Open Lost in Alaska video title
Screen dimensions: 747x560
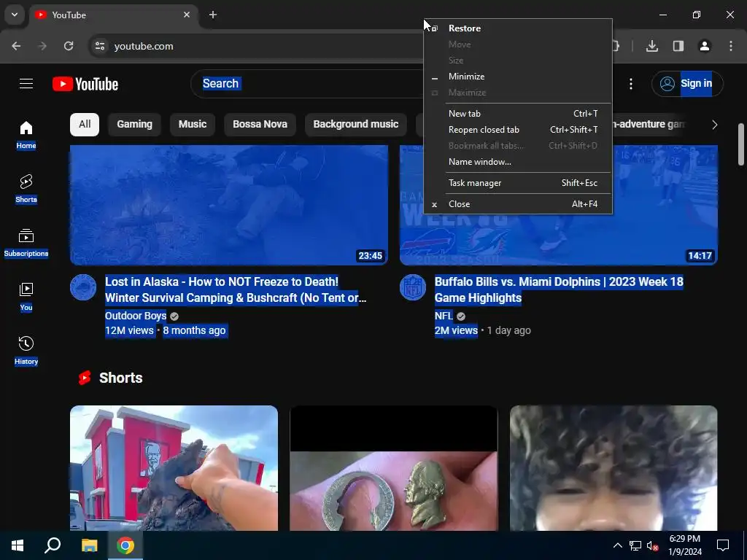click(236, 289)
